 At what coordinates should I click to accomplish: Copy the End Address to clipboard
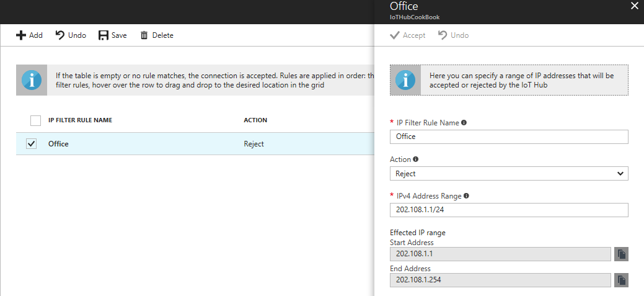pyautogui.click(x=621, y=280)
